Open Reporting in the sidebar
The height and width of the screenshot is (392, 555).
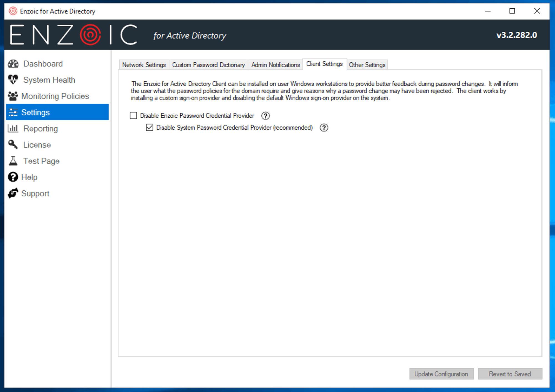57,128
